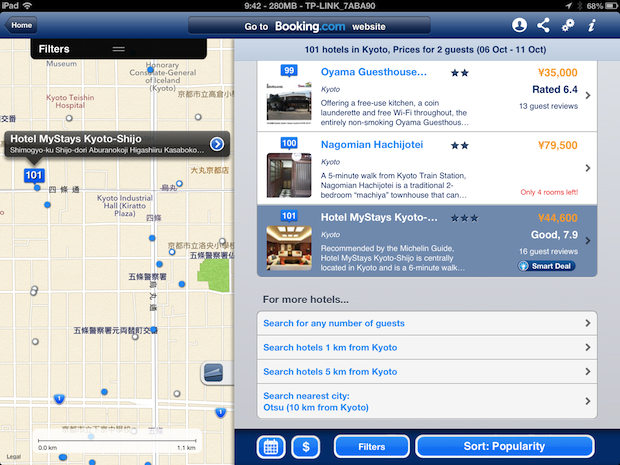
Task: Tap Wi-Fi status icon in status bar
Action: click(27, 5)
